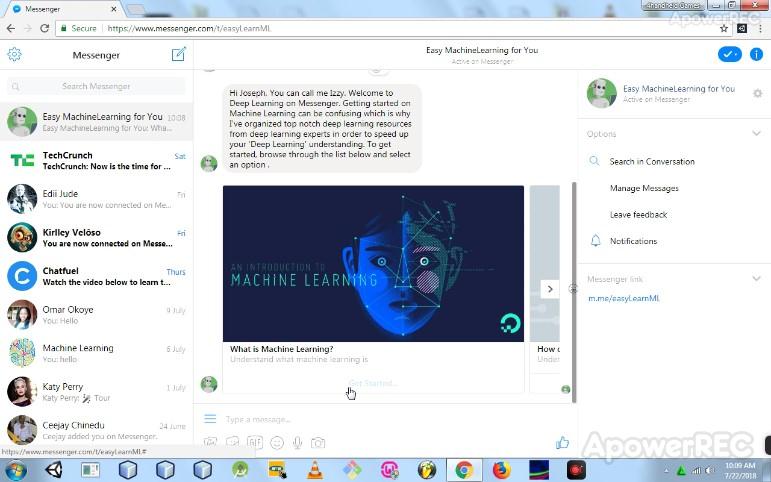Screen dimensions: 771x482
Task: Select Search in Conversation option
Action: [652, 161]
